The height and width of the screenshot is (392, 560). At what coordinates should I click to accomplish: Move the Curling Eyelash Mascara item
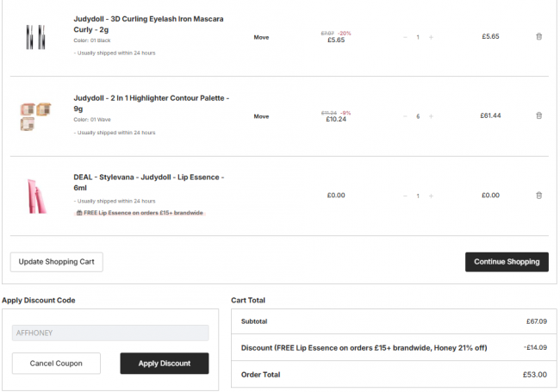(x=261, y=37)
